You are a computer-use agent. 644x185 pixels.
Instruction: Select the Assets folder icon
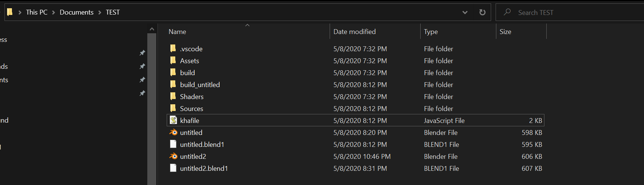173,60
